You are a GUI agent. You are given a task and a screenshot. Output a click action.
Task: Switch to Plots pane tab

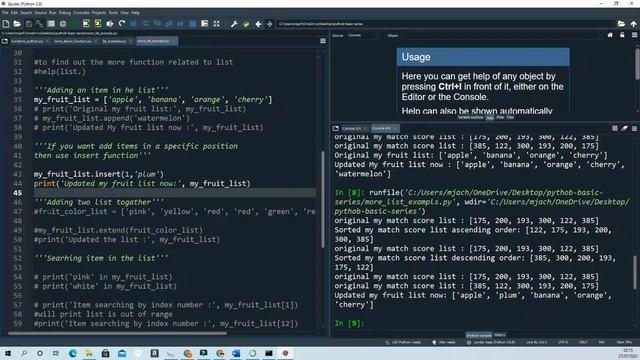tap(500, 118)
